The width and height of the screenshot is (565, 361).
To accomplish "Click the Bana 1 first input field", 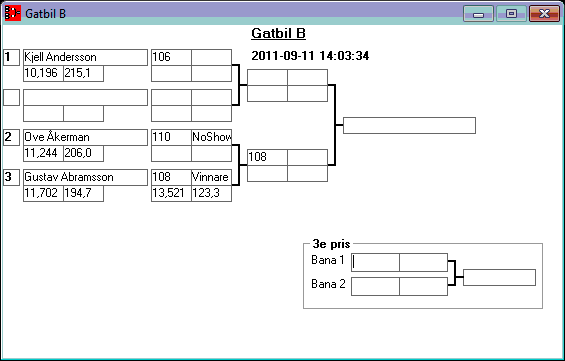I will pos(375,262).
